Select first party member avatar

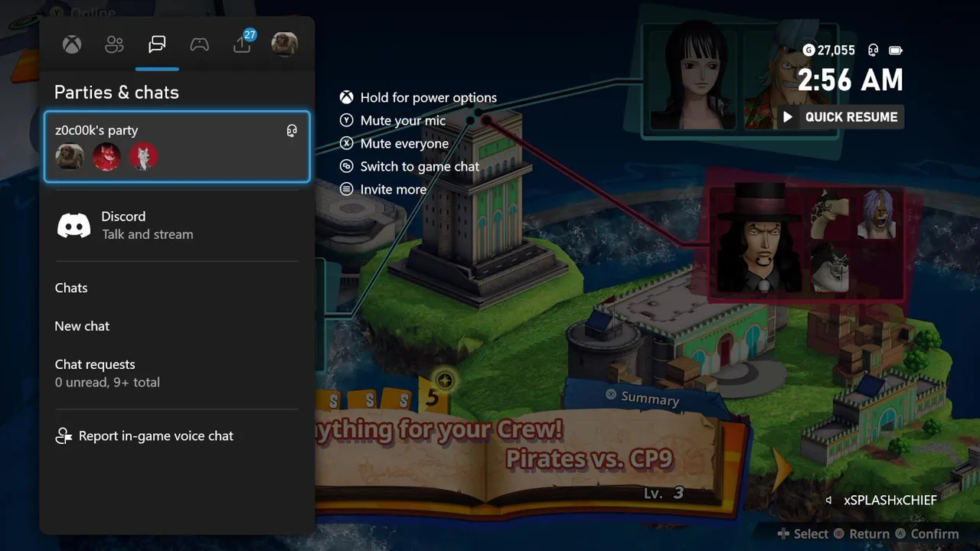pyautogui.click(x=70, y=157)
